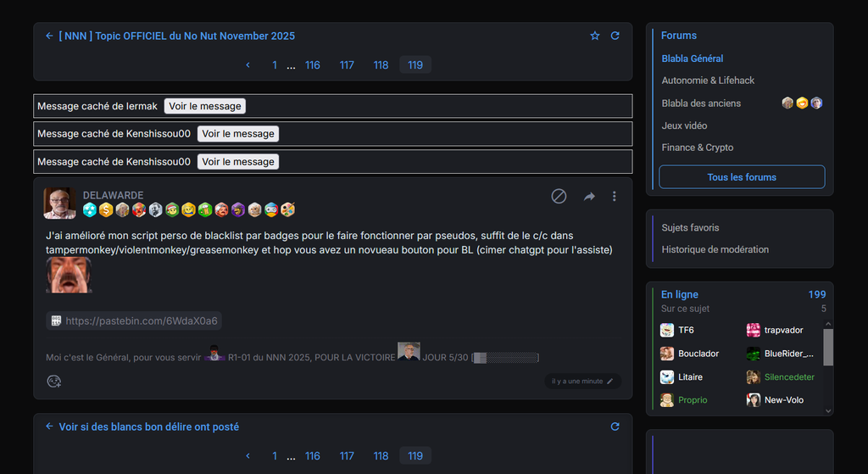The width and height of the screenshot is (868, 474).
Task: Click DELAWARDE's gold dollar badge
Action: tap(106, 209)
